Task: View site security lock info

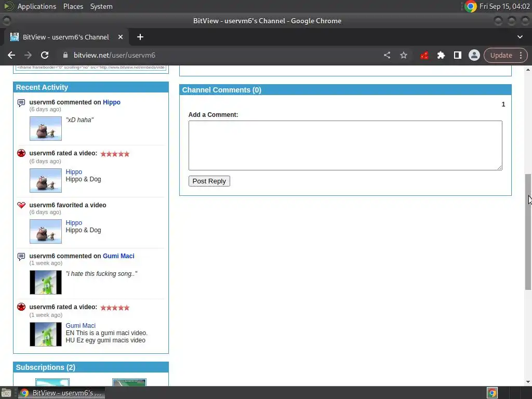Action: point(65,55)
